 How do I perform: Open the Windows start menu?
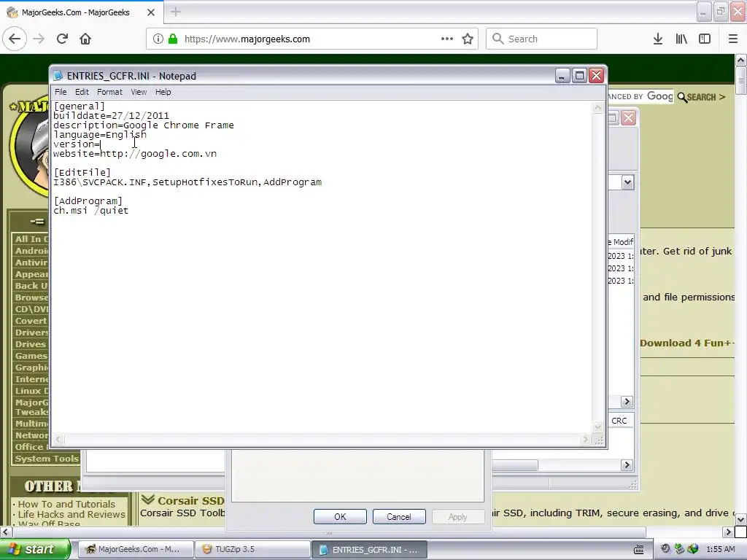pos(35,549)
